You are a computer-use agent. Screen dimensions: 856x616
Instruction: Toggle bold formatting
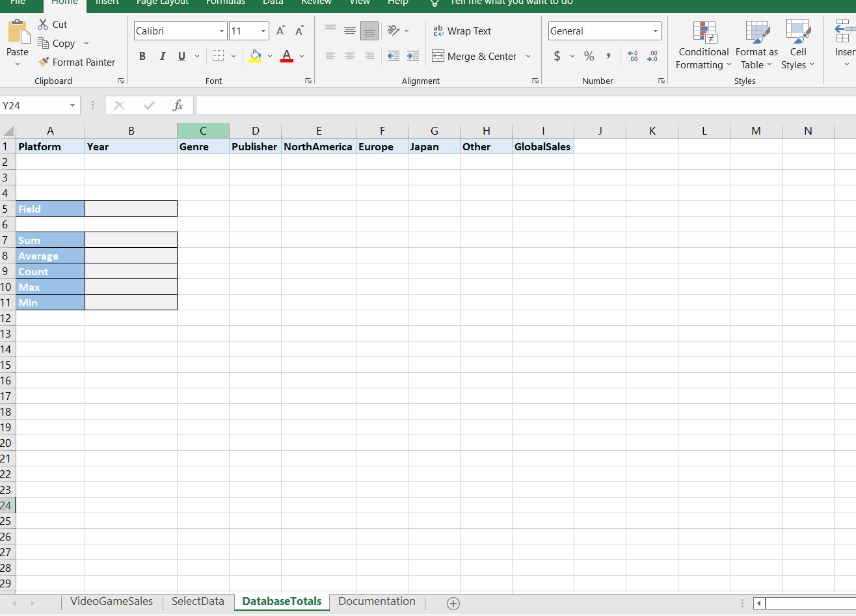142,56
